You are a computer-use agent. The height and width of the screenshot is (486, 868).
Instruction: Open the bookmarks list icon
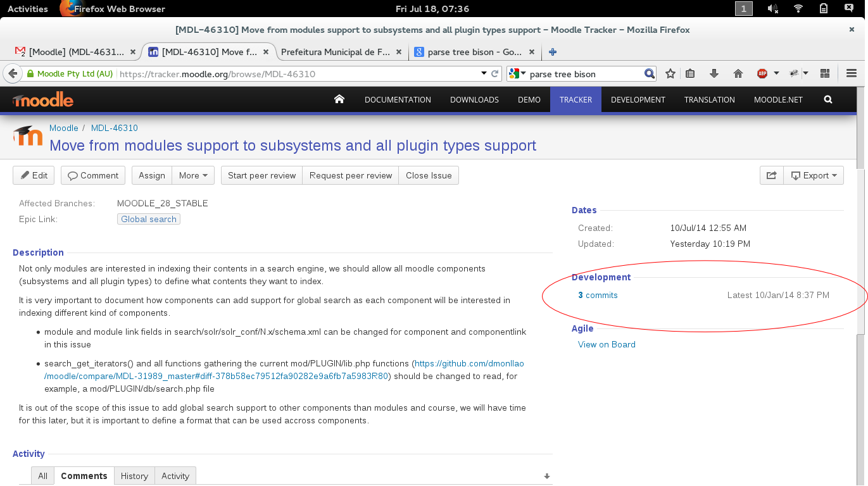click(x=691, y=73)
